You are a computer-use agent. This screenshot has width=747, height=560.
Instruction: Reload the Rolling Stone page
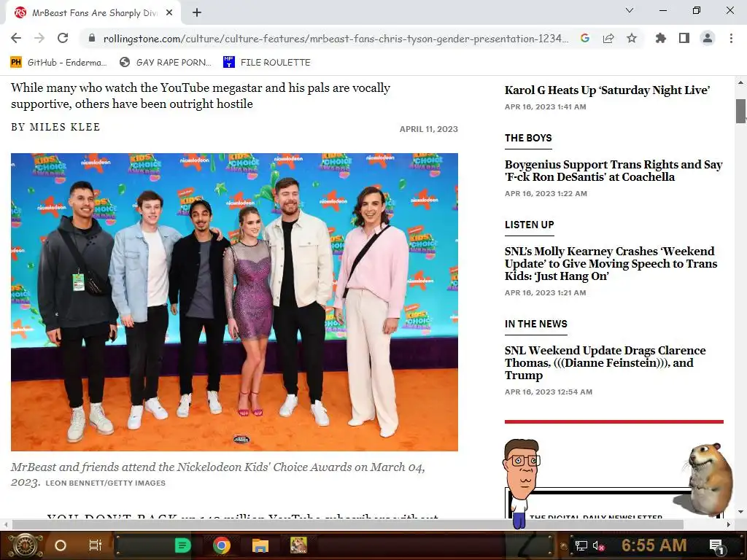[63, 38]
